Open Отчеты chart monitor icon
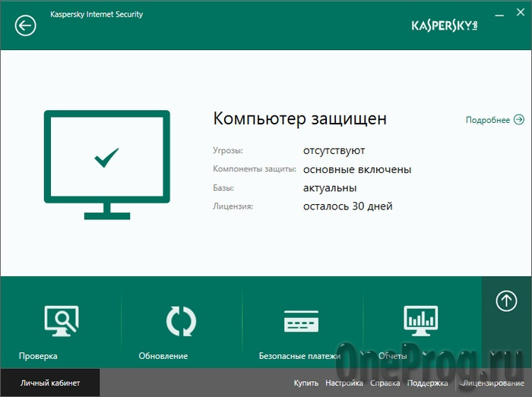 click(421, 321)
